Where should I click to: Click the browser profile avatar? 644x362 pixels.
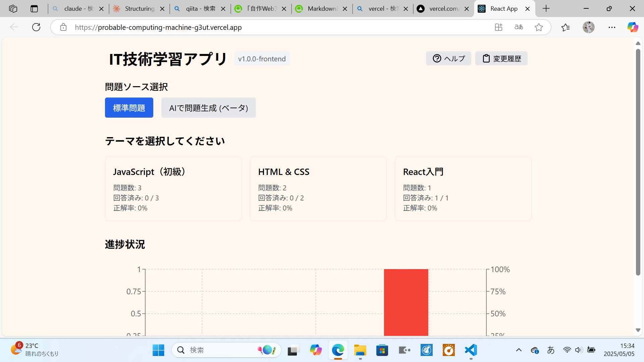coord(589,27)
